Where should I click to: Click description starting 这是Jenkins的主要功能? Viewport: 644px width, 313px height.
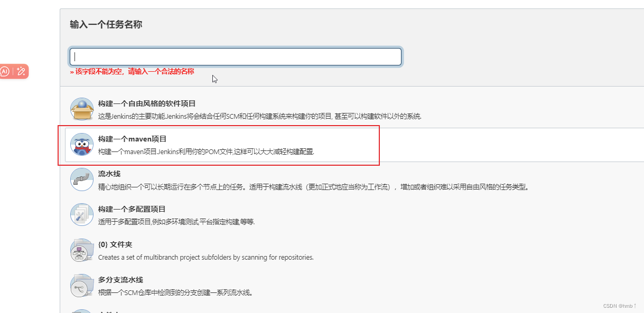260,116
